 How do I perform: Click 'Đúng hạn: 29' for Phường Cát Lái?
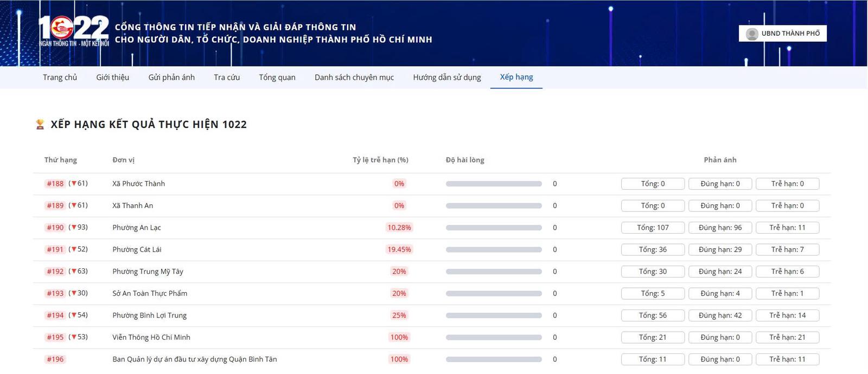point(720,249)
